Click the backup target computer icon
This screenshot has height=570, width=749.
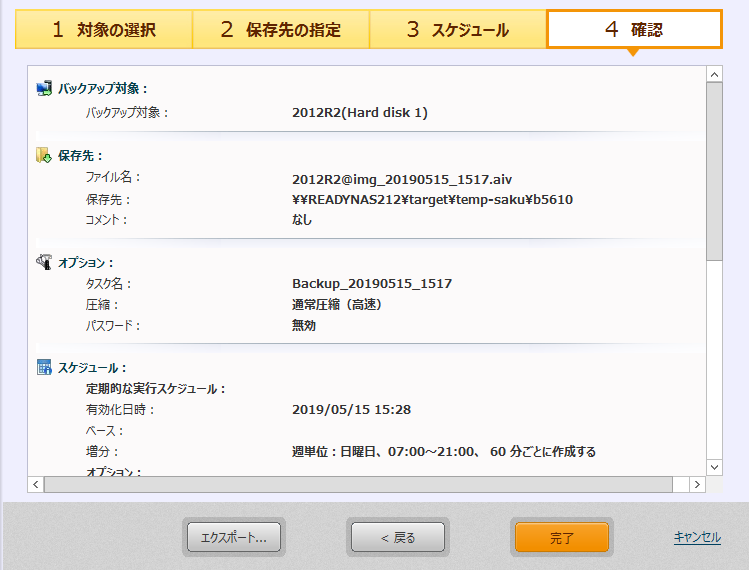click(x=44, y=89)
